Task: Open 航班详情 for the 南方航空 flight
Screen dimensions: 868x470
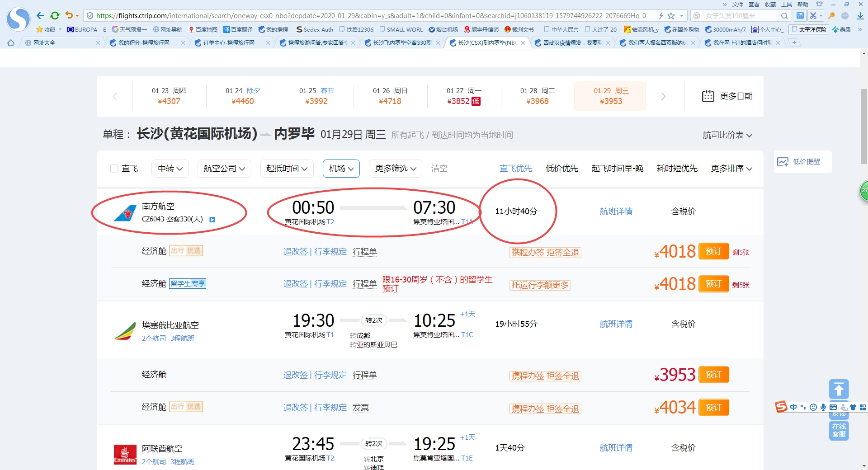Action: tap(616, 211)
